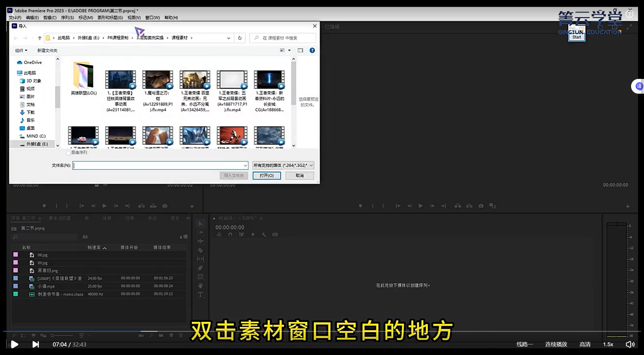
Task: Open the 序列(S) menu
Action: (67, 18)
